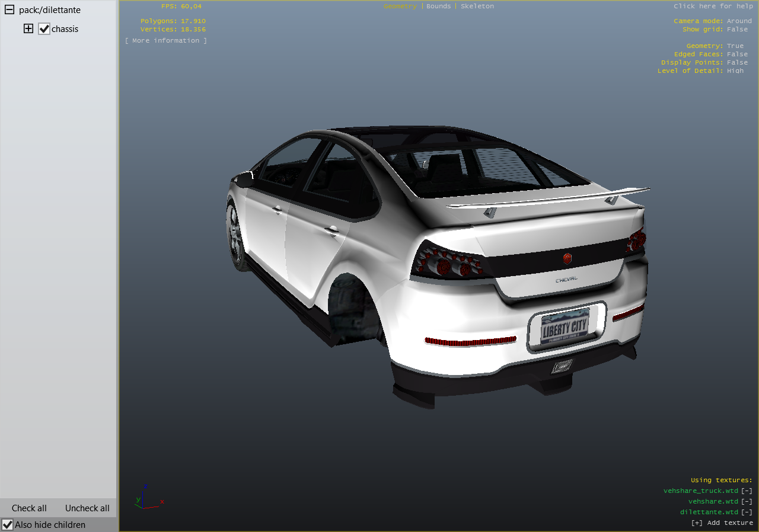Select the pack:/dilettante root item
Screen dimensions: 759x532
pos(50,10)
